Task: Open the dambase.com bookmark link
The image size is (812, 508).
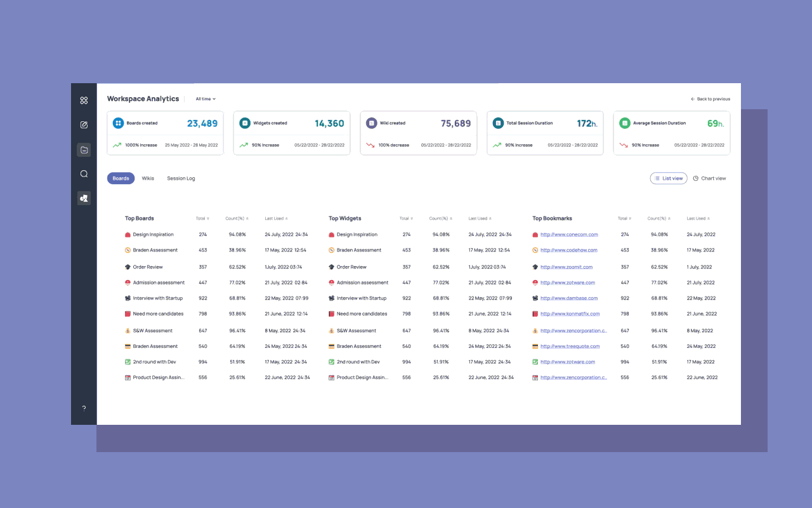Action: coord(569,298)
